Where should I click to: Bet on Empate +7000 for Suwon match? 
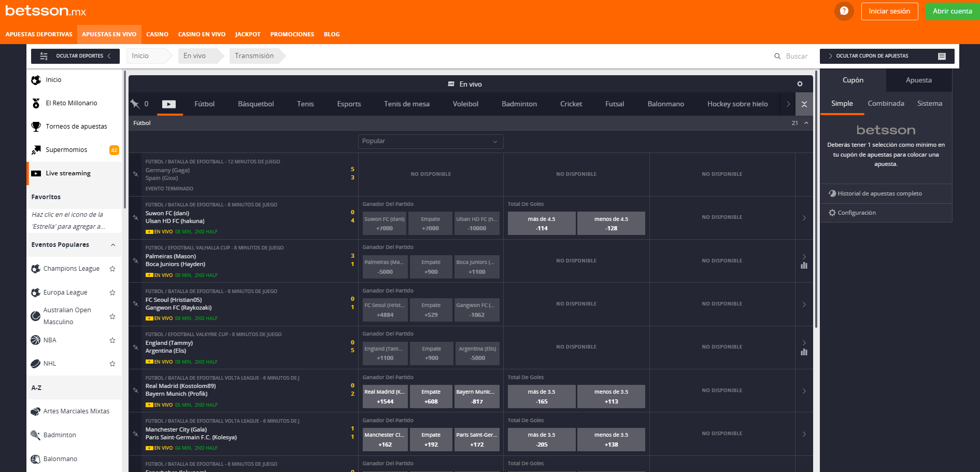(x=431, y=224)
